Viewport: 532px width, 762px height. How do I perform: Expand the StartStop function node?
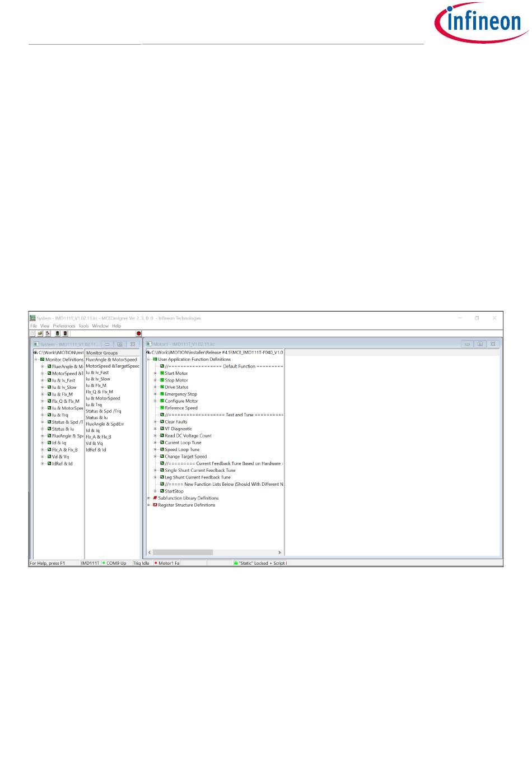[x=155, y=491]
